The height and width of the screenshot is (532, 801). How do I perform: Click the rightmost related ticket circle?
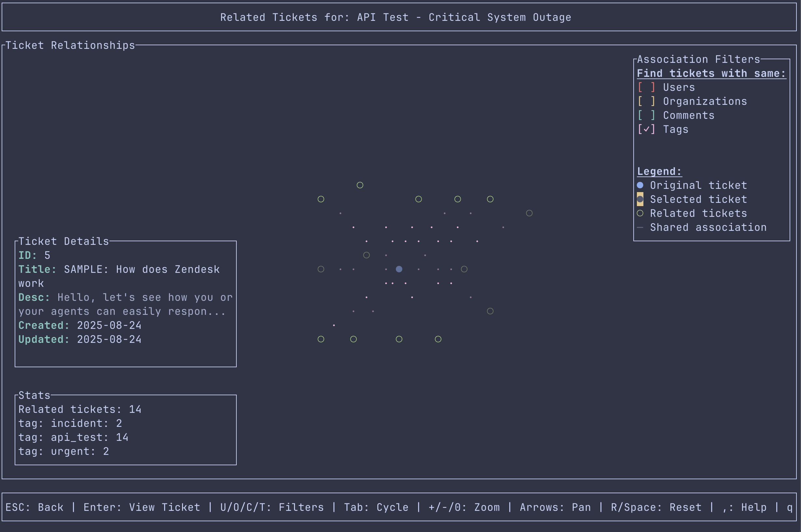pos(529,213)
